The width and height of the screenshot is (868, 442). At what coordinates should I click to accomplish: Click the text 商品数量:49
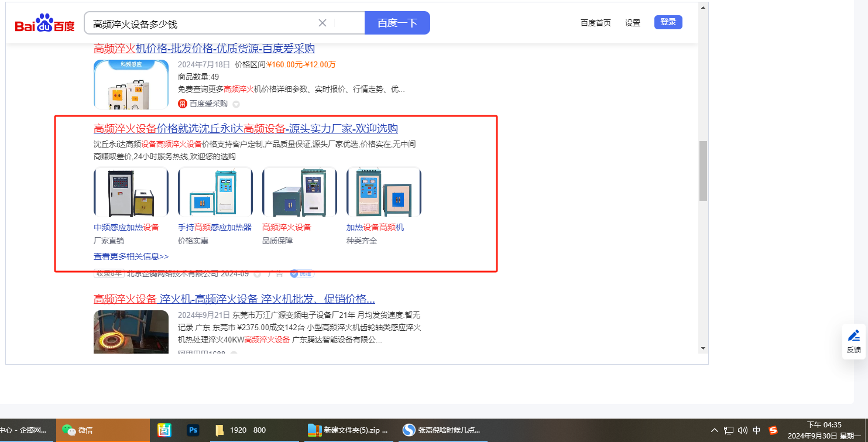pos(198,77)
